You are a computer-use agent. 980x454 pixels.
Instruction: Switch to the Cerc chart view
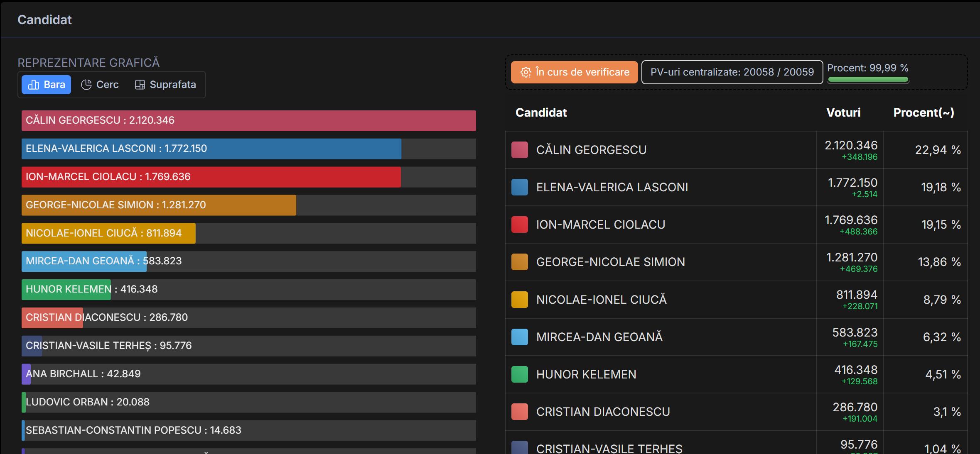point(100,85)
